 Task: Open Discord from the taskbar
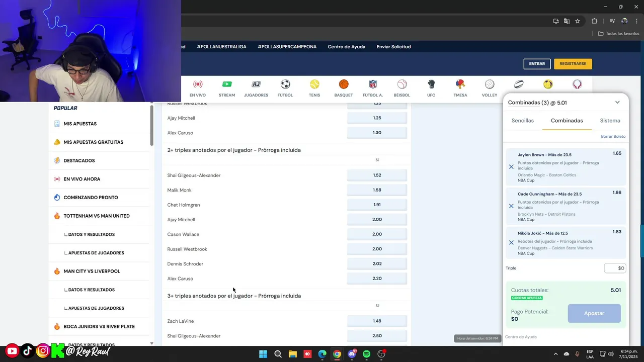pyautogui.click(x=352, y=354)
